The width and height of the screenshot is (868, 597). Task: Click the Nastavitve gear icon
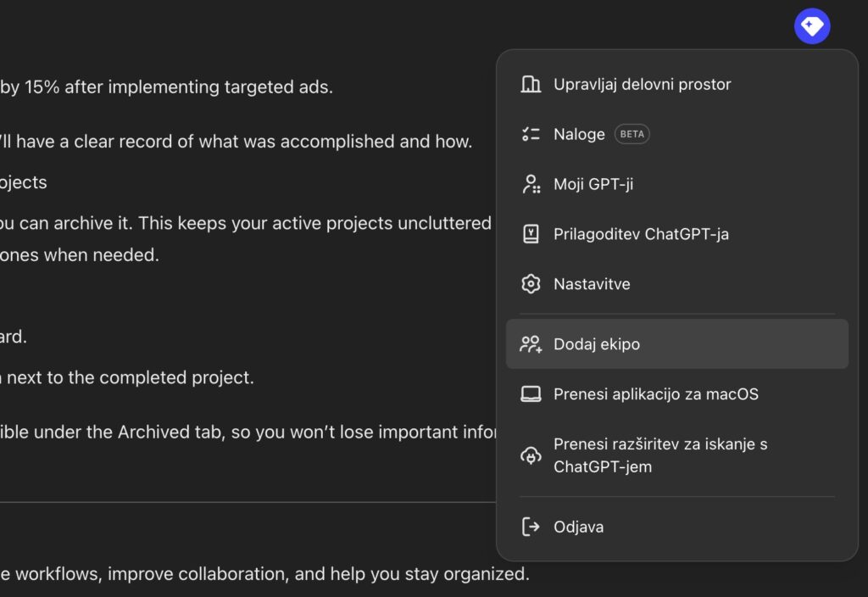point(531,283)
